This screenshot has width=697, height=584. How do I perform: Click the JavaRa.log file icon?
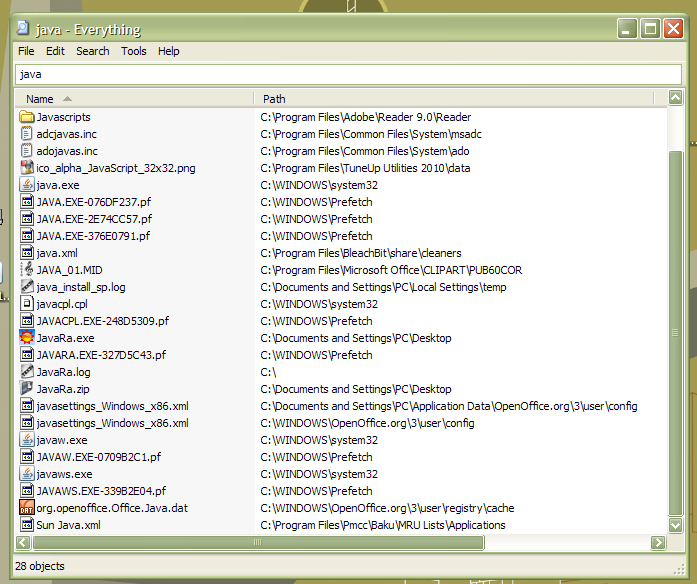(x=27, y=372)
